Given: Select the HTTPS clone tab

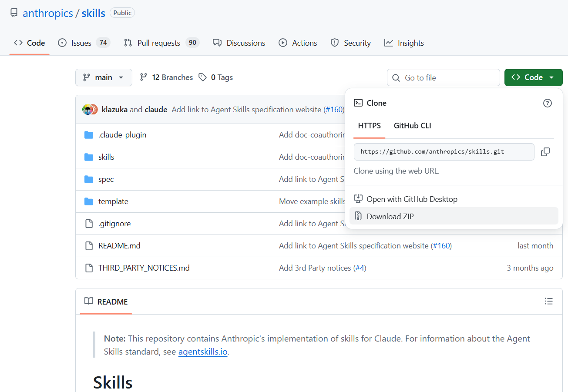Looking at the screenshot, I should [369, 126].
